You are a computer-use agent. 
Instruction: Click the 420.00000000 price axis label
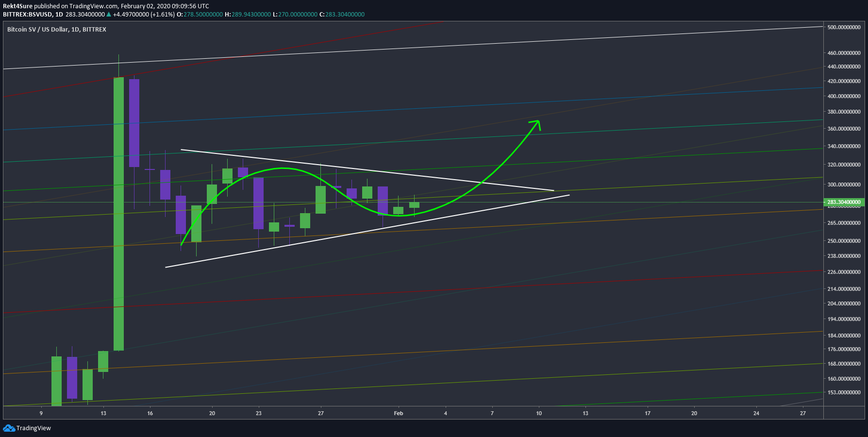click(x=844, y=81)
